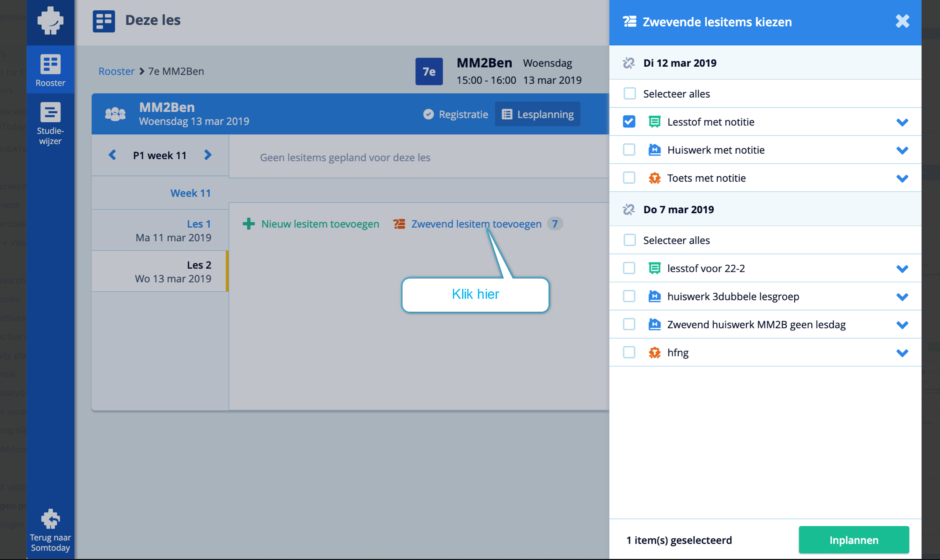Click the 7e MM2Ben breadcrumb text
The image size is (940, 560).
tap(176, 71)
